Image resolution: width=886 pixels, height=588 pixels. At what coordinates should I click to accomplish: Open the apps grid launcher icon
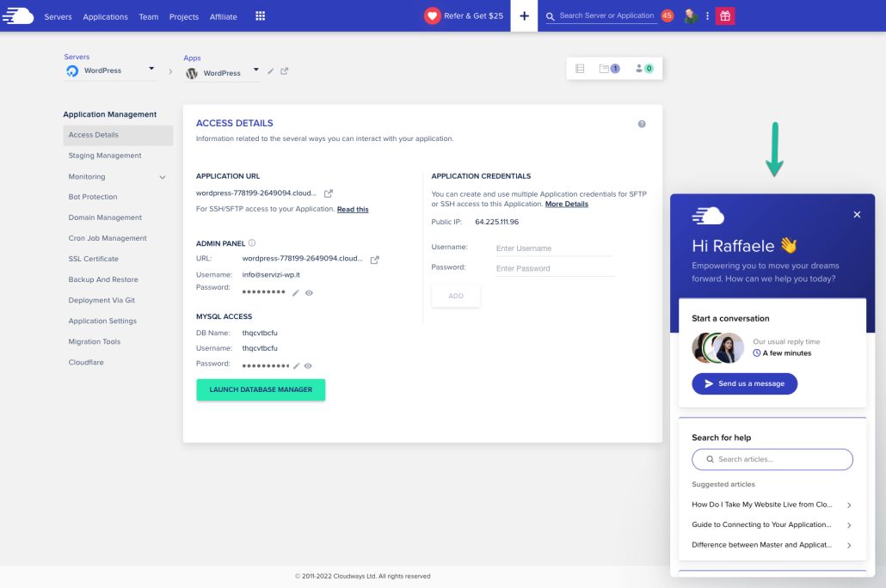261,15
